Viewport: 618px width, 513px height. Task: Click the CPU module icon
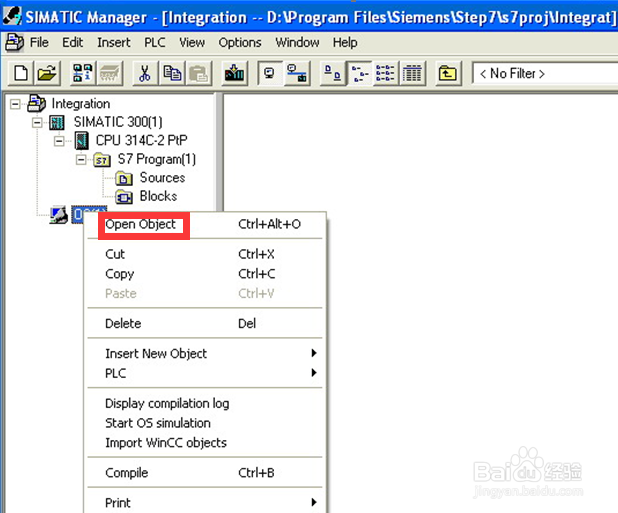tap(82, 141)
